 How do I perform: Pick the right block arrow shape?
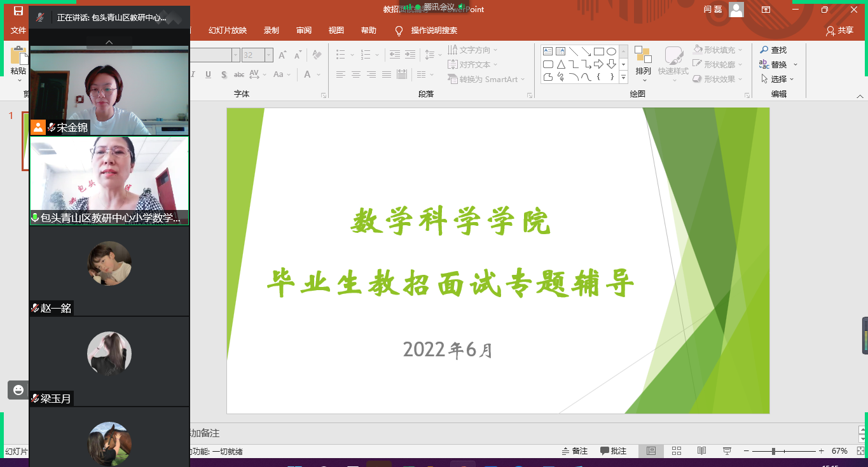(x=598, y=64)
